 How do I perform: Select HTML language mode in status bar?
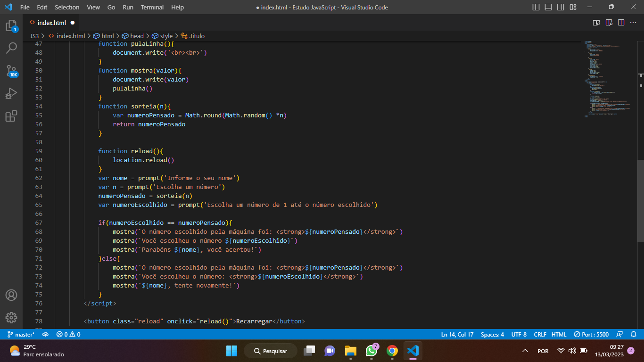559,334
